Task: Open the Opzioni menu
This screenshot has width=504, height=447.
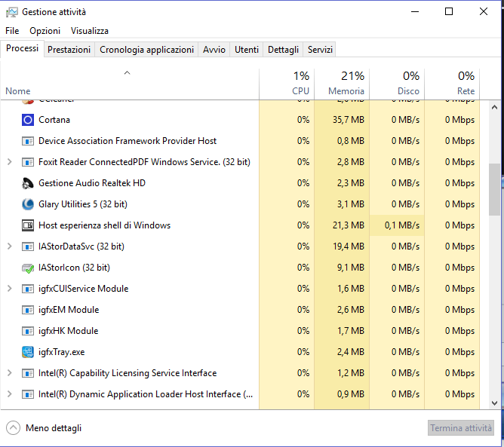Action: click(x=45, y=31)
